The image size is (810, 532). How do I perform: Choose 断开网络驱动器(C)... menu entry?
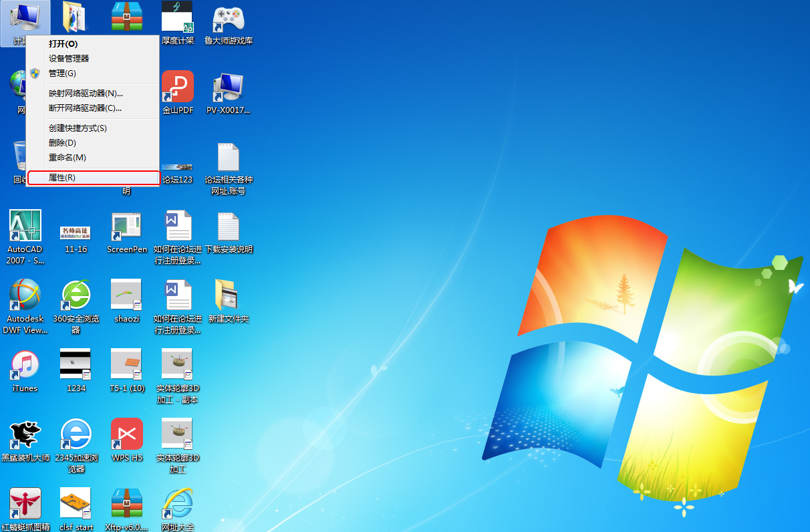click(93, 108)
